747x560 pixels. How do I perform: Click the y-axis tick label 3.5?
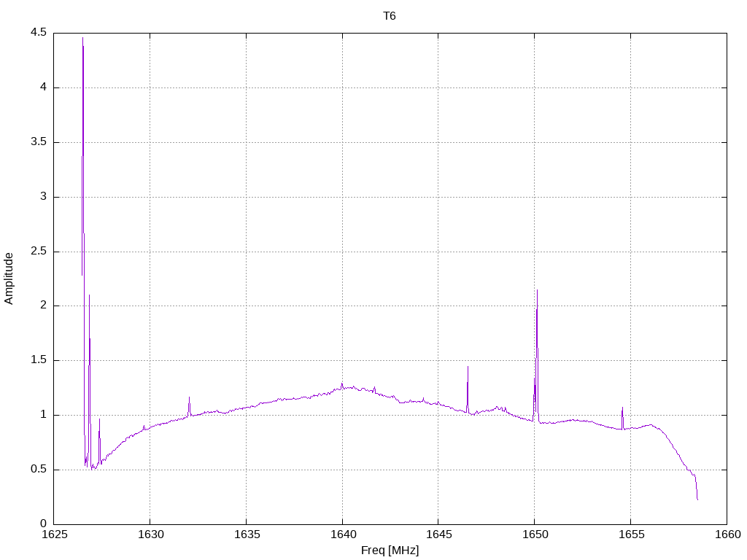pyautogui.click(x=39, y=142)
